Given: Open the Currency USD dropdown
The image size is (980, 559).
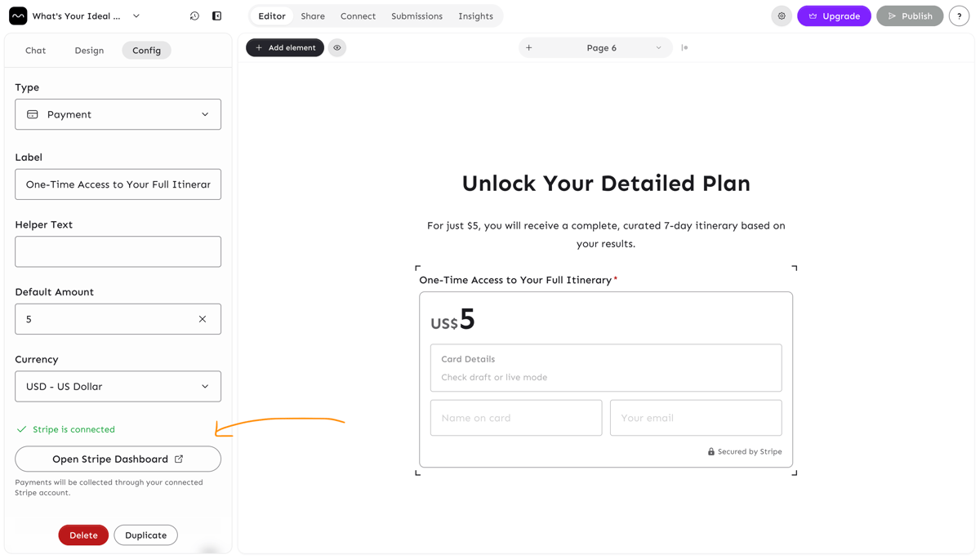Looking at the screenshot, I should point(118,387).
